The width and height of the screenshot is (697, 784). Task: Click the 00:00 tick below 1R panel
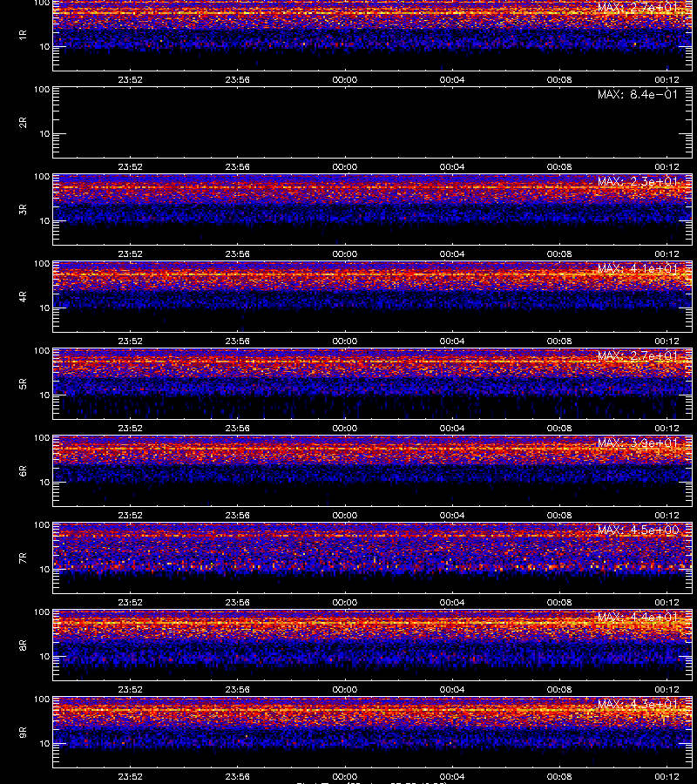(x=345, y=79)
